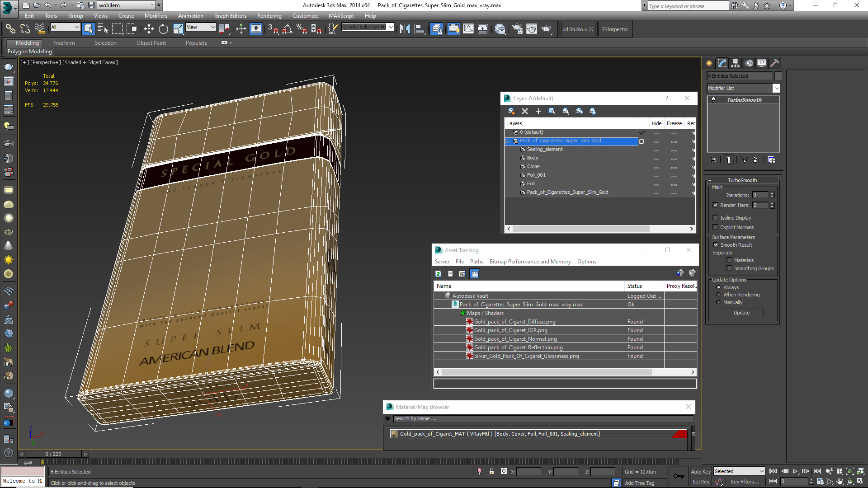Viewport: 868px width, 488px height.
Task: Toggle the Smooth Result checkbox
Action: point(716,245)
